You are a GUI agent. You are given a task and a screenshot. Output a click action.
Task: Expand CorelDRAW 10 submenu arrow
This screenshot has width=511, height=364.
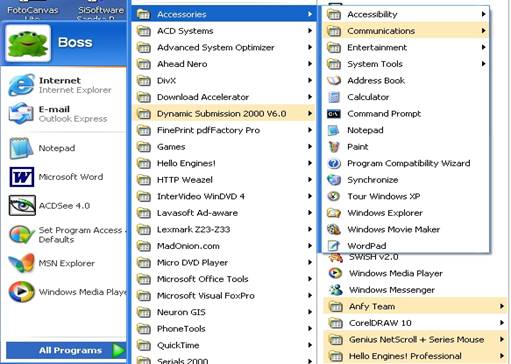(502, 323)
